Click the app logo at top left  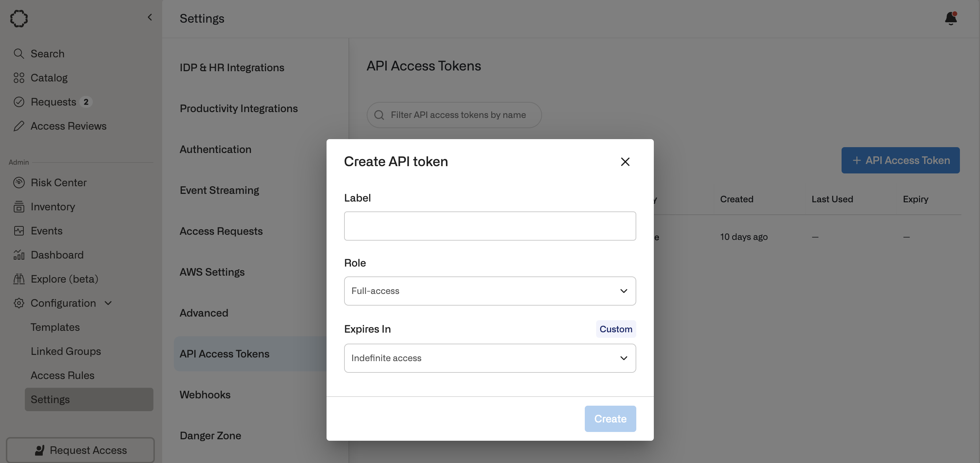19,18
